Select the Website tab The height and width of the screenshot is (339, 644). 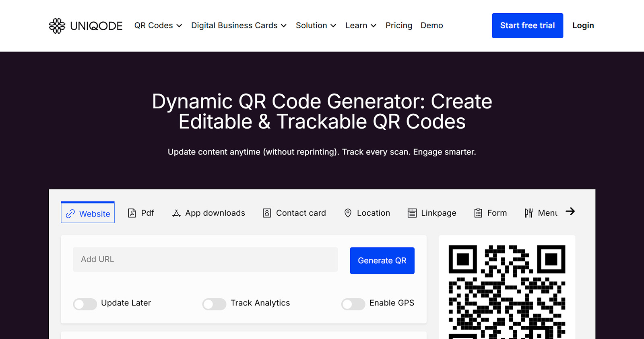88,213
